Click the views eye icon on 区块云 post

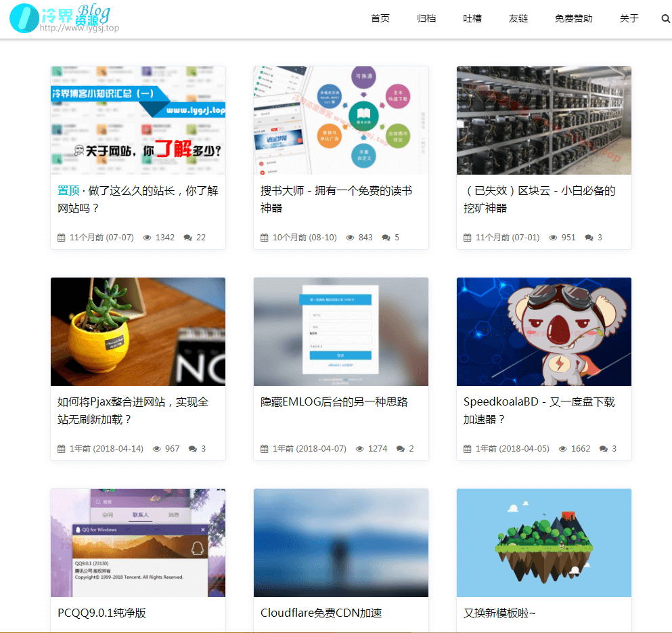pos(553,238)
